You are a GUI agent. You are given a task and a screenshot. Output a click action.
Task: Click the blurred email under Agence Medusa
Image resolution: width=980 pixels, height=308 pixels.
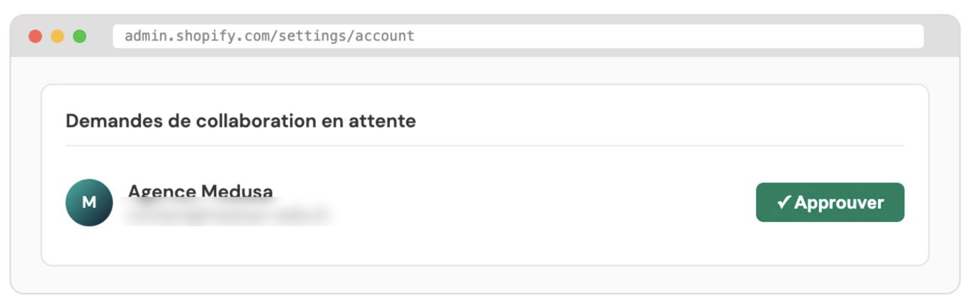tap(228, 214)
